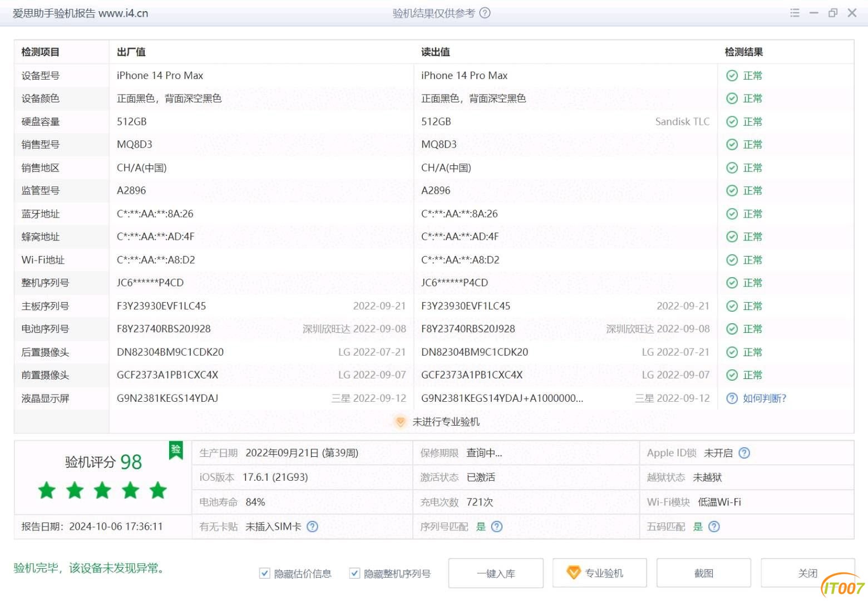Click 报告日期 2024-10-06 17:36:11
The image size is (868, 601).
coord(92,526)
